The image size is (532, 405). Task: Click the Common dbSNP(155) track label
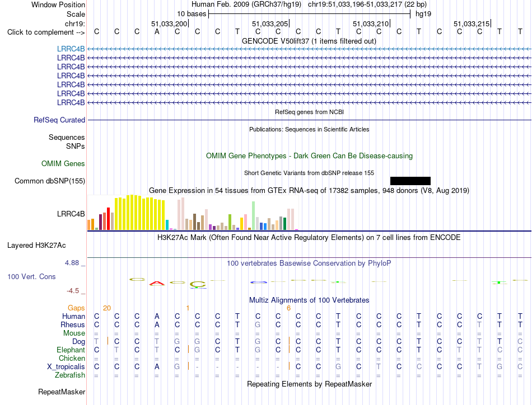[49, 181]
